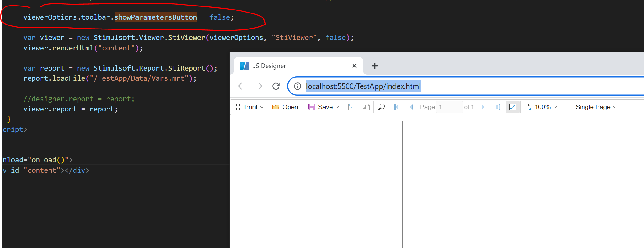
Task: Open a report file with Open button
Action: (x=285, y=107)
